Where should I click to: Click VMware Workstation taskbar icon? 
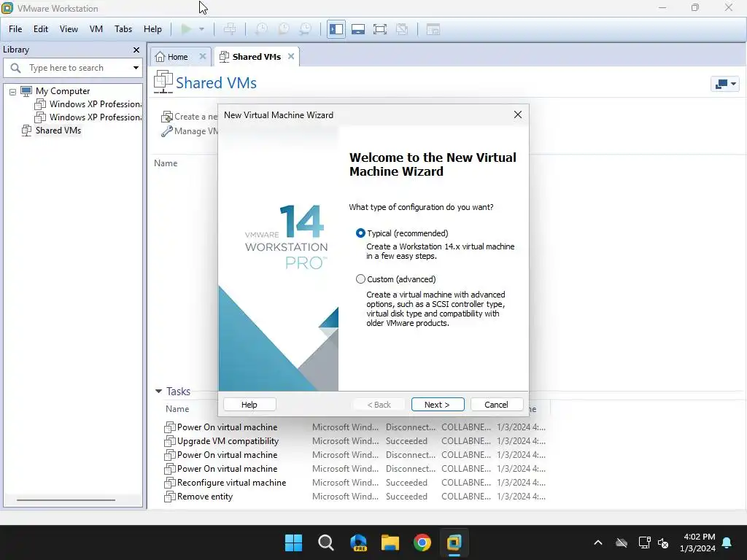(454, 542)
